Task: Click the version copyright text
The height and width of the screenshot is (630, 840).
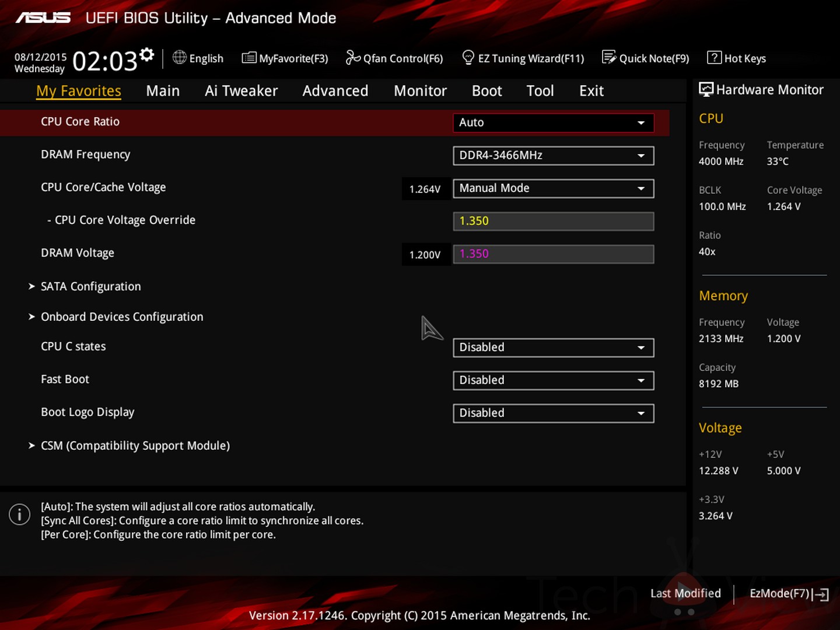Action: click(x=419, y=615)
